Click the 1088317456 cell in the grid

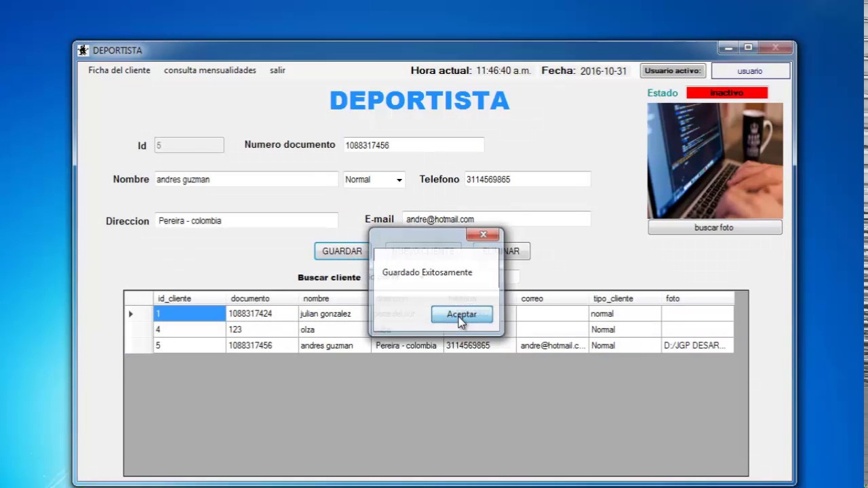[x=262, y=346]
